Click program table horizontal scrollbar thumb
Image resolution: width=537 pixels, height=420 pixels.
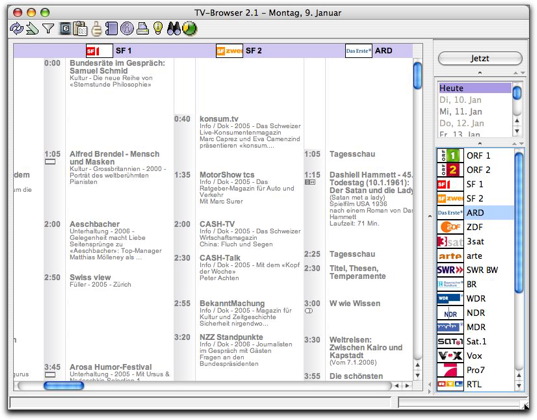(64, 386)
